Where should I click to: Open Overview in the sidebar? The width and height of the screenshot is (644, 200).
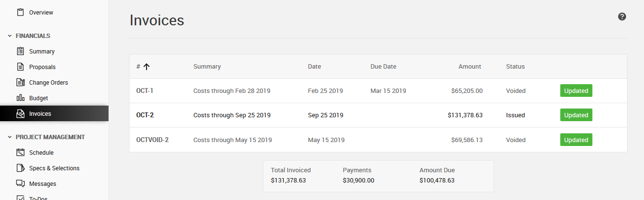coord(41,12)
